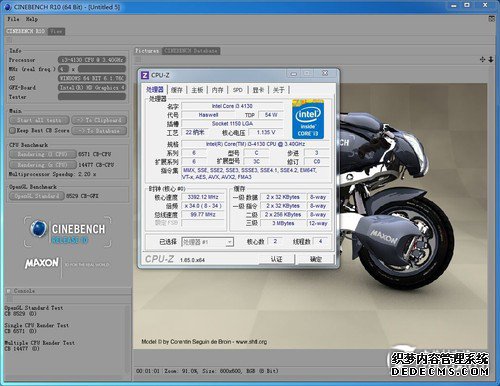Minimize the CPU-Z window
The height and width of the screenshot is (386, 500).
(294, 74)
